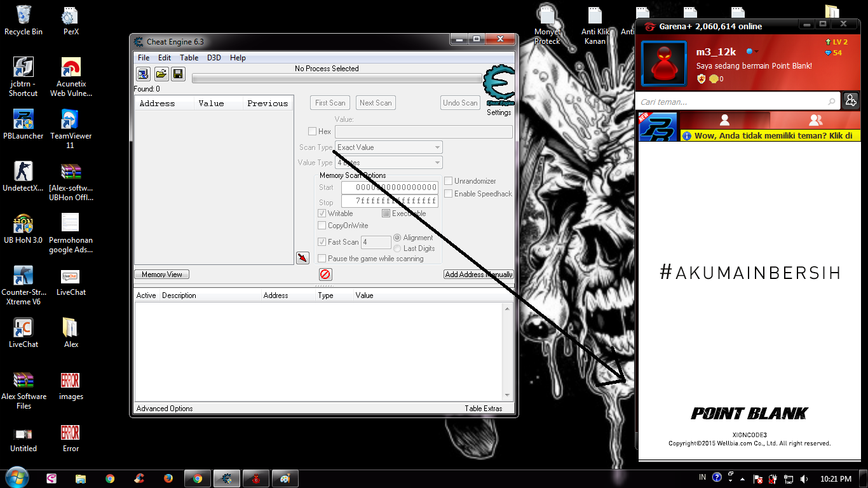Viewport: 868px width, 488px height.
Task: Click the volume speaker tray icon
Action: pyautogui.click(x=804, y=478)
